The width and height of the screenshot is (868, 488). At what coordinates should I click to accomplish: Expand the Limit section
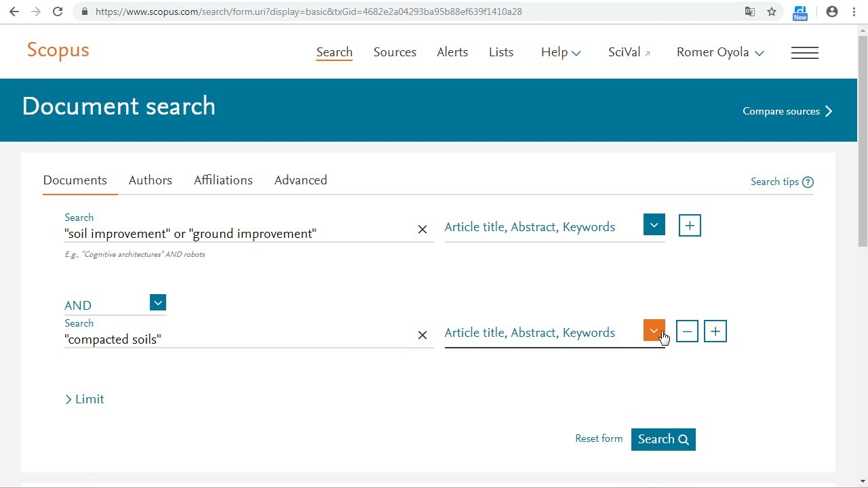click(x=84, y=399)
